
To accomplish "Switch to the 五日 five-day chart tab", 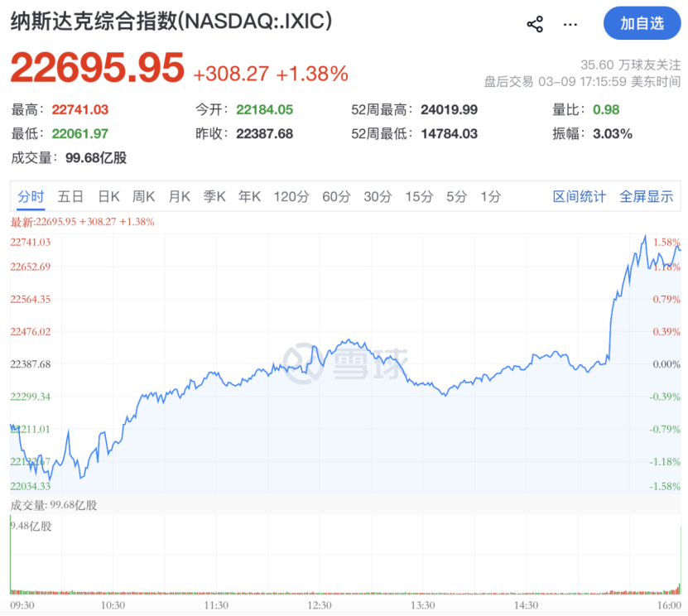I will click(70, 196).
